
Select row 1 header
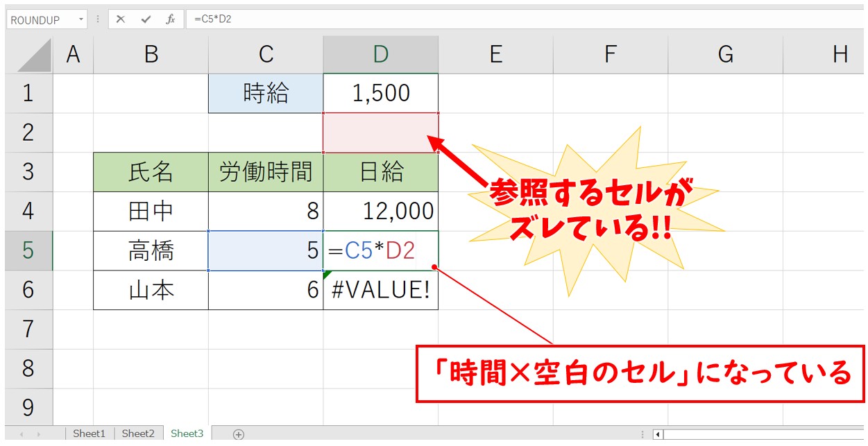[x=28, y=93]
